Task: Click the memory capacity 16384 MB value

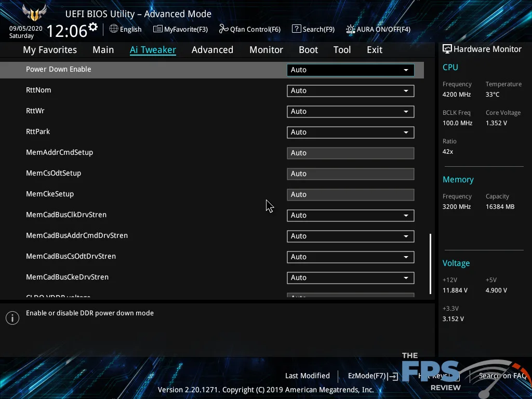Action: click(x=500, y=207)
